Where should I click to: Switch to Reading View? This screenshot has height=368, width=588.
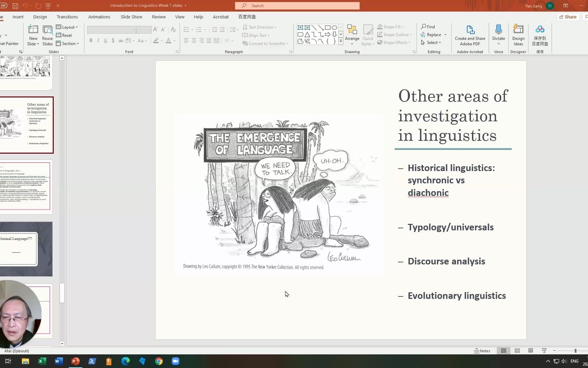(530, 351)
